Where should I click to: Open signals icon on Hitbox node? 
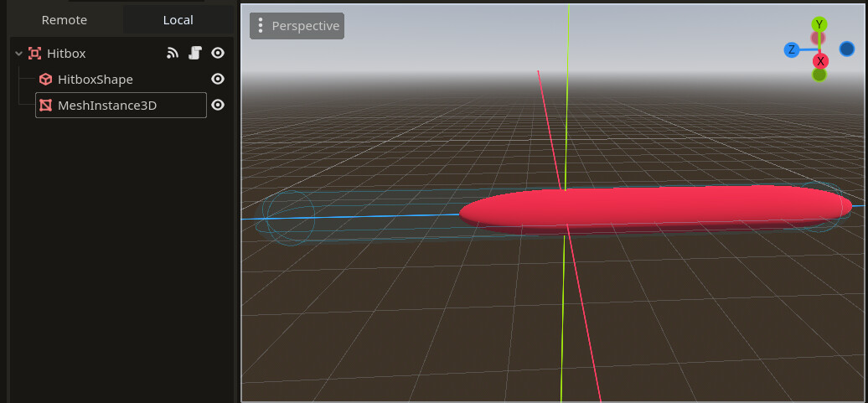[173, 53]
